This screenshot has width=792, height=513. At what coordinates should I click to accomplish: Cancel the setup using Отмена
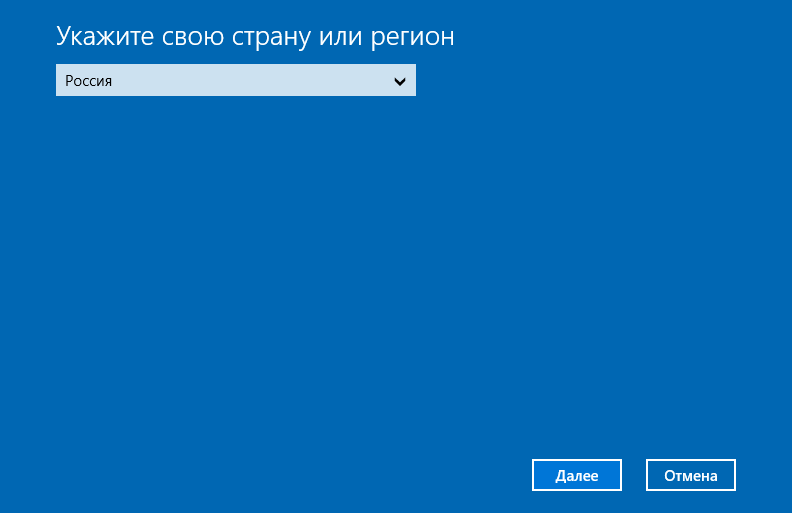click(x=691, y=476)
